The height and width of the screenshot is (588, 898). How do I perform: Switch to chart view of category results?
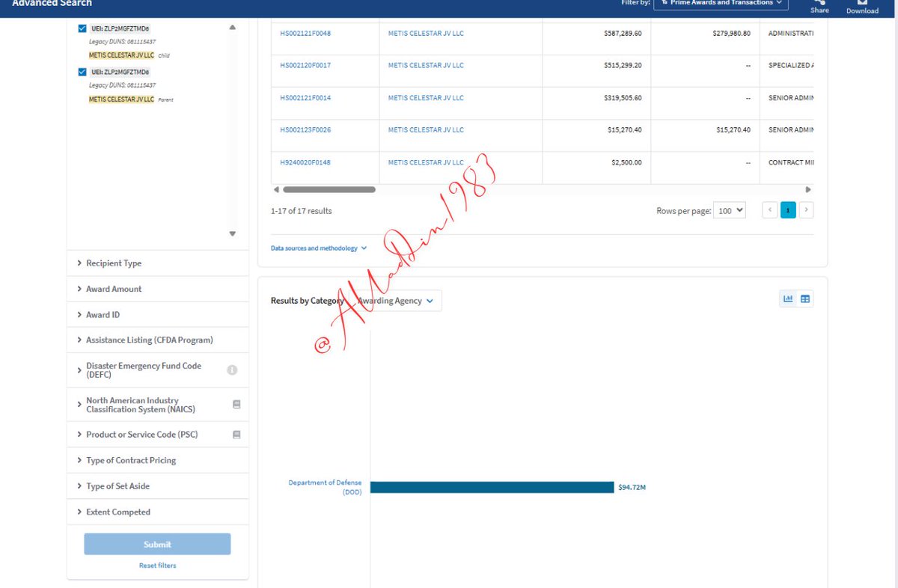[788, 299]
